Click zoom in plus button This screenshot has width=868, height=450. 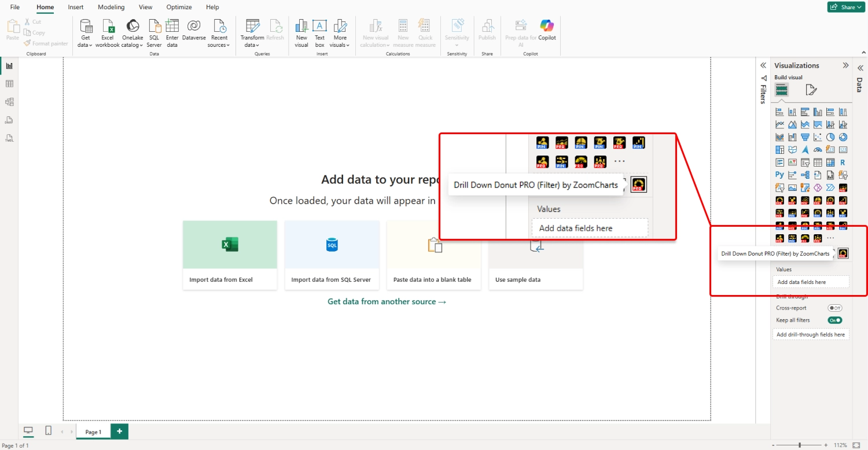click(826, 445)
